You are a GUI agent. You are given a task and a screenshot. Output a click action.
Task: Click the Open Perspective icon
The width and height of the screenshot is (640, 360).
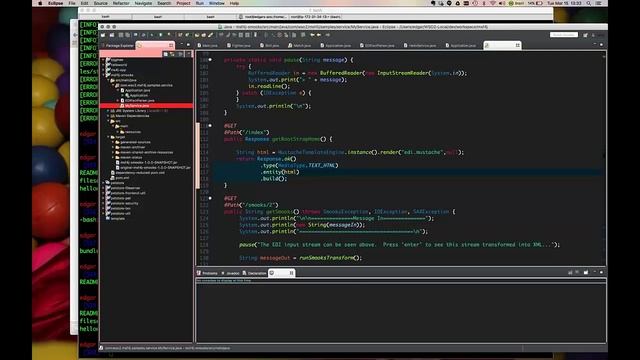[585, 35]
